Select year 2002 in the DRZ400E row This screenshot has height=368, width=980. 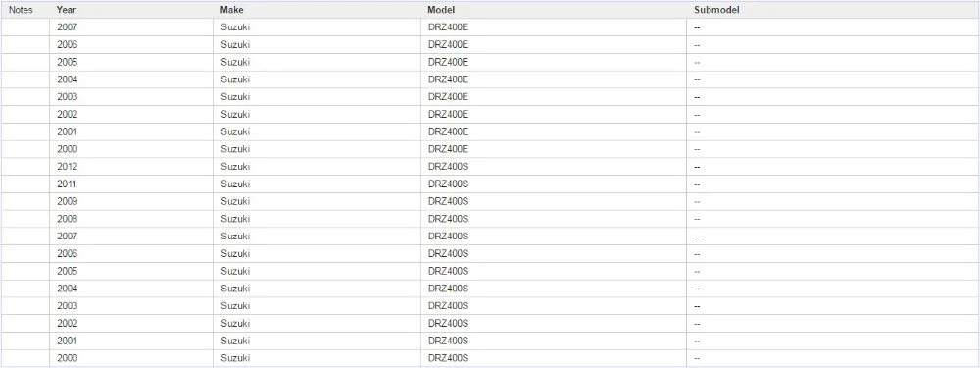click(x=67, y=115)
